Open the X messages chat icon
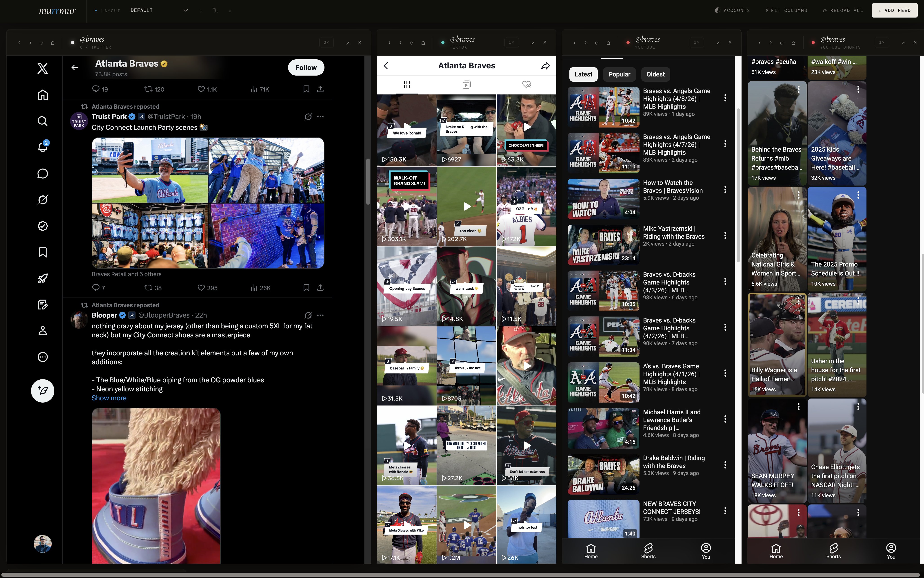 pos(42,174)
